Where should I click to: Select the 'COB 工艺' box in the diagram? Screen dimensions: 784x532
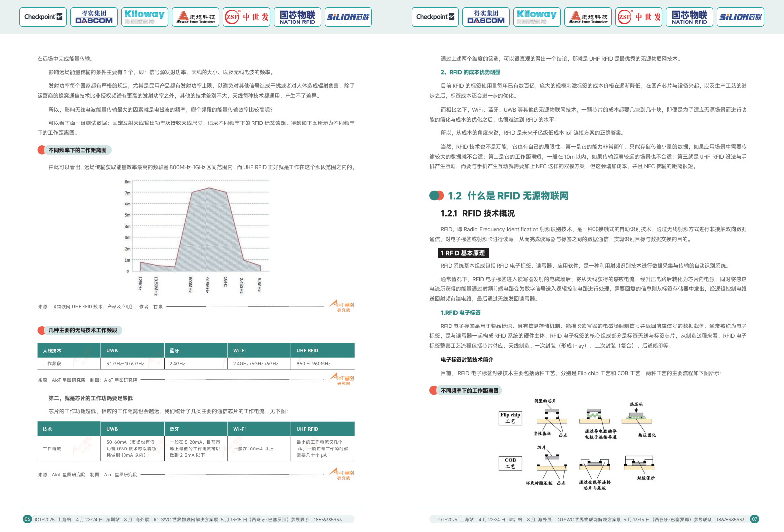coord(510,463)
